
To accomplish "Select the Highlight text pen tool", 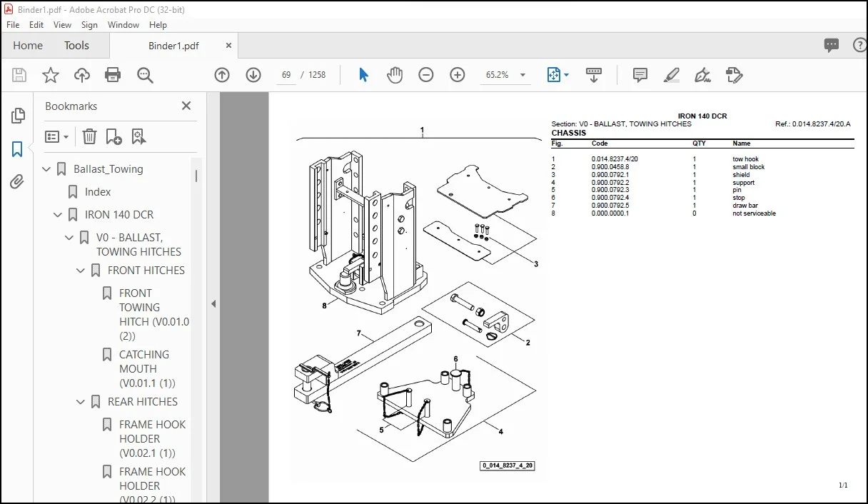I will (671, 75).
